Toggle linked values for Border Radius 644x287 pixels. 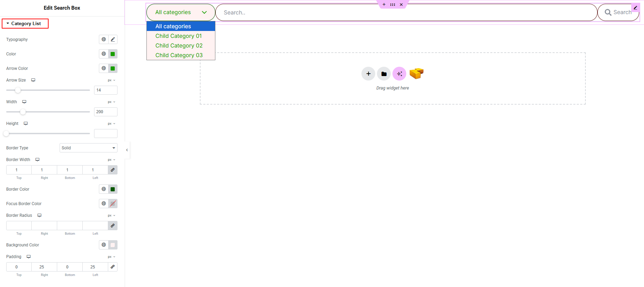tap(113, 226)
